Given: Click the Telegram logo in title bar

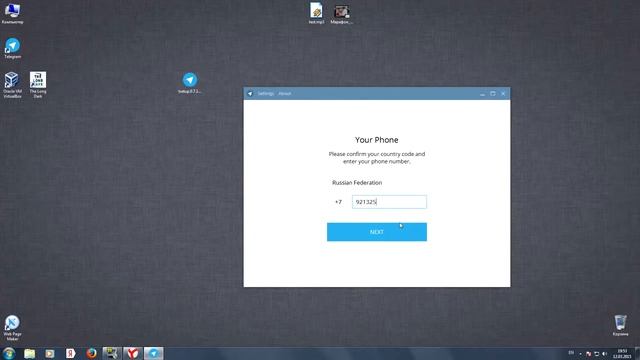Looking at the screenshot, I should pos(250,93).
